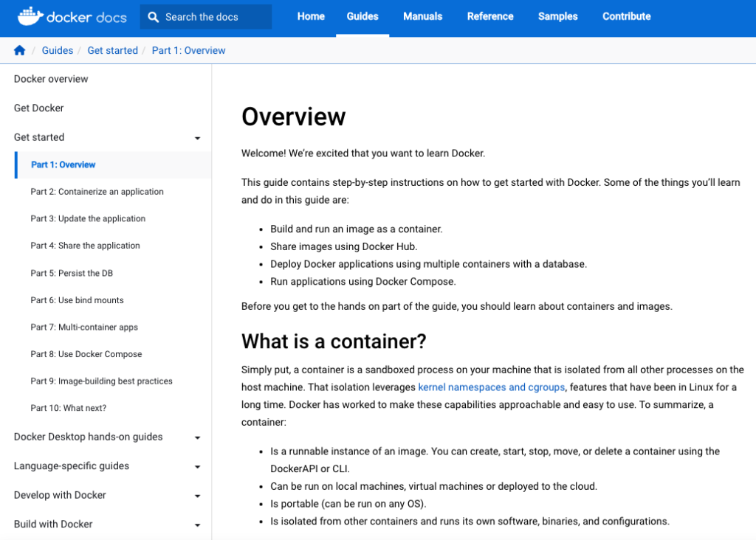Viewport: 756px width, 540px height.
Task: Click the Overview page heading
Action: (294, 117)
